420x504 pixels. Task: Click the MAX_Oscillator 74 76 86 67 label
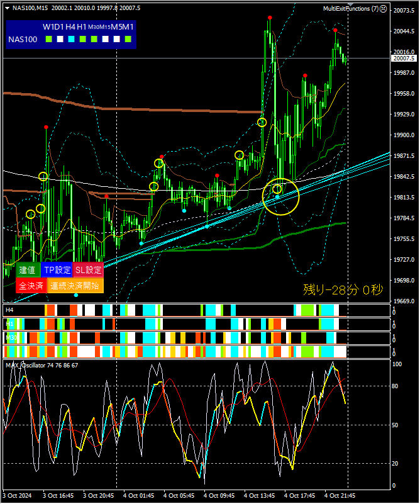pyautogui.click(x=41, y=366)
